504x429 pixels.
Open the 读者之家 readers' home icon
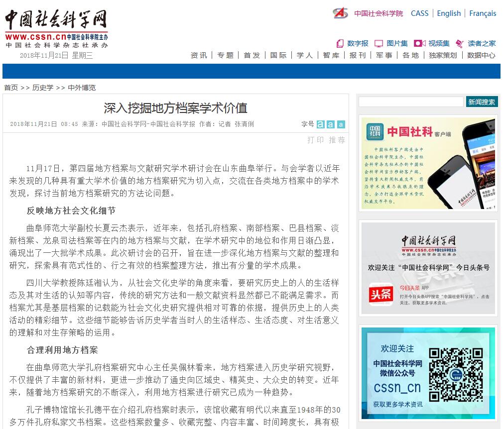[x=460, y=43]
